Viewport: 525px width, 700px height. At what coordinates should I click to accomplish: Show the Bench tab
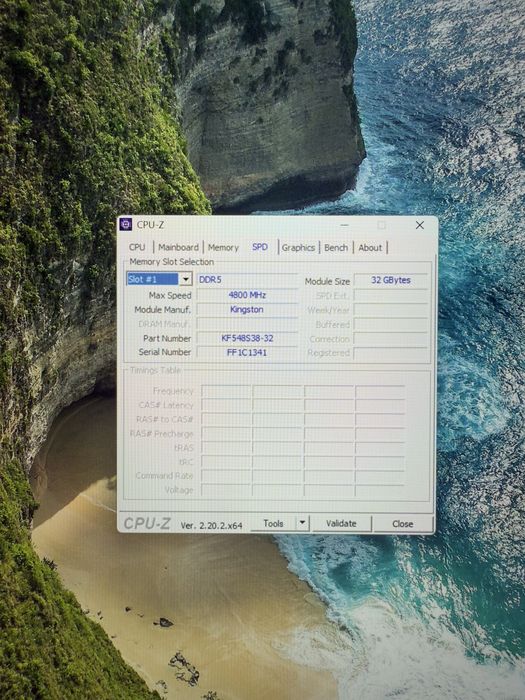336,247
